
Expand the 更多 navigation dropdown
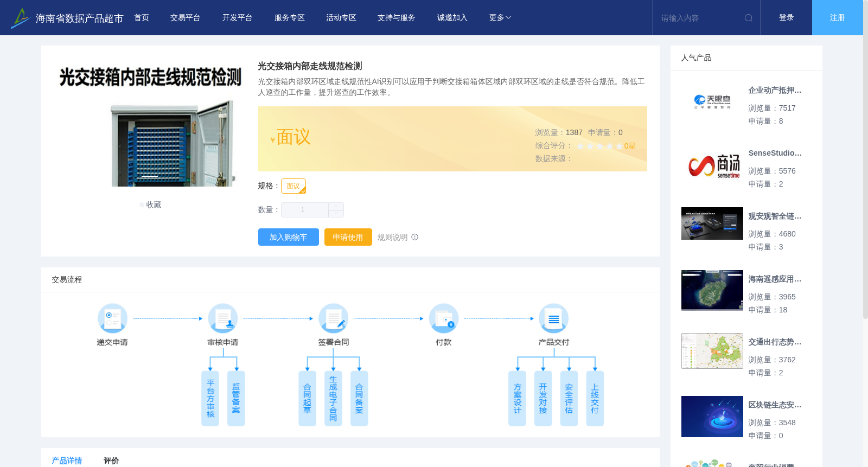click(500, 18)
